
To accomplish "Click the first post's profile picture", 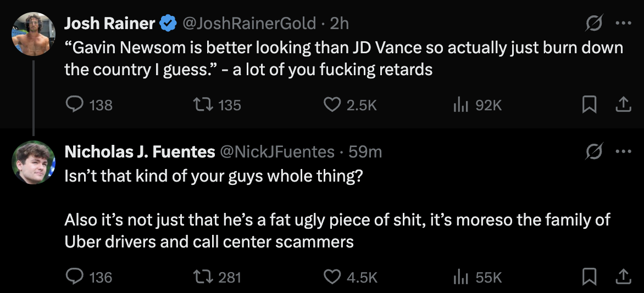I will pos(34,34).
